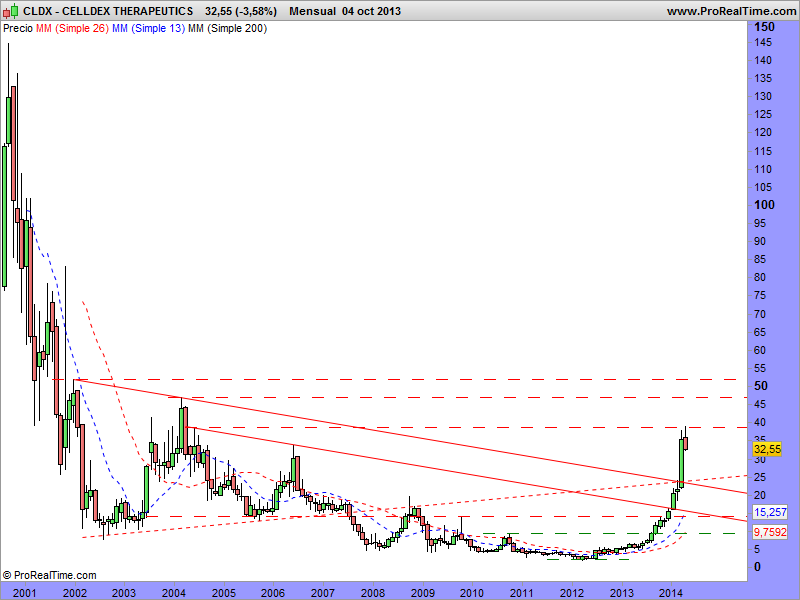The height and width of the screenshot is (600, 800).
Task: Click the bold 50 level on price axis
Action: click(x=761, y=386)
